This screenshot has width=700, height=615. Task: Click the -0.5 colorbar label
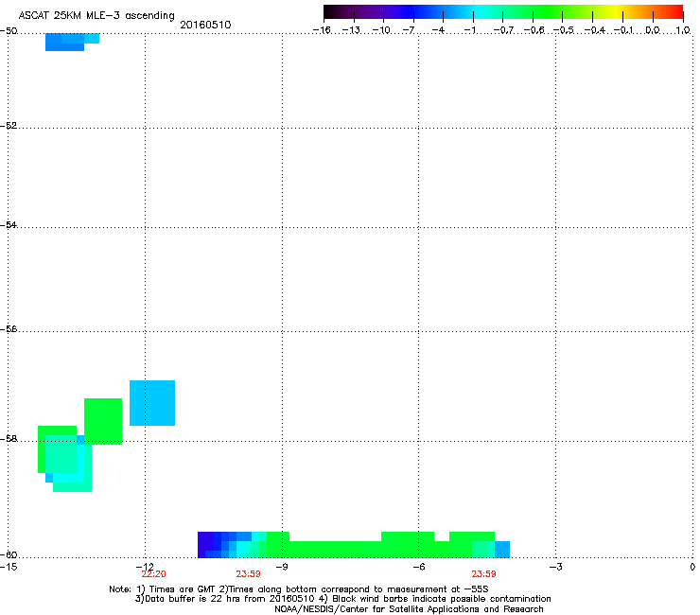(x=564, y=30)
